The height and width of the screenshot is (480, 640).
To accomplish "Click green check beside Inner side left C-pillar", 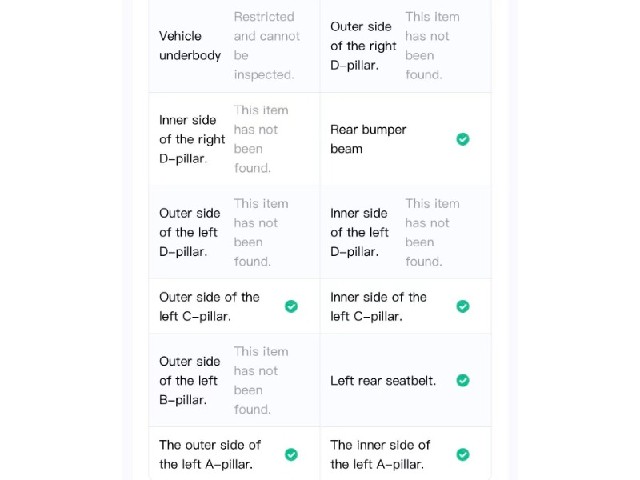I will [x=462, y=307].
